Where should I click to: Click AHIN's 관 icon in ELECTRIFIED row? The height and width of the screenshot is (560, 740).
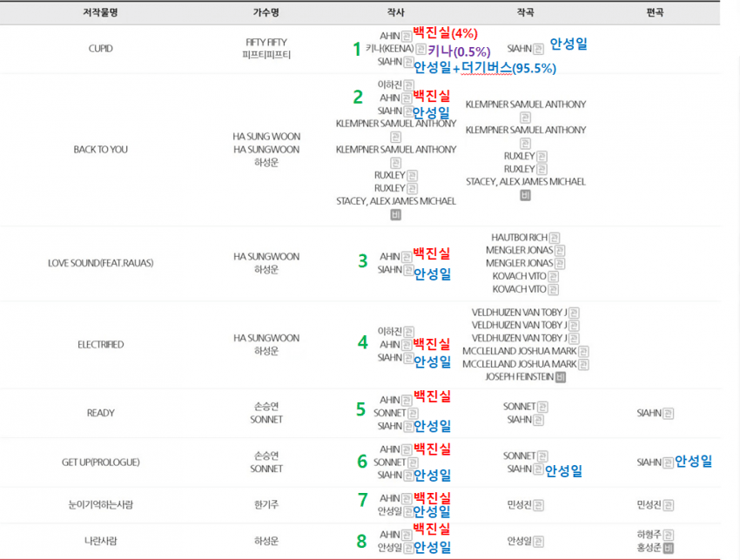point(407,345)
